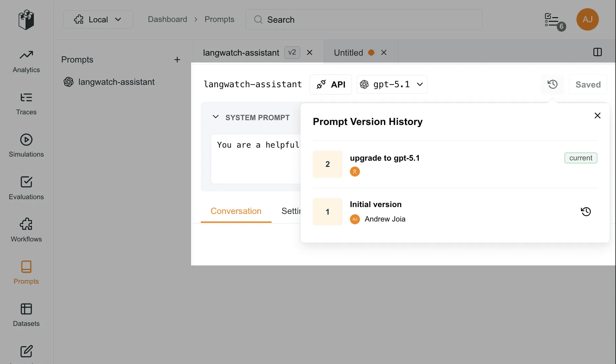The width and height of the screenshot is (616, 364).
Task: Restore version 1 with the history icon
Action: tap(586, 212)
